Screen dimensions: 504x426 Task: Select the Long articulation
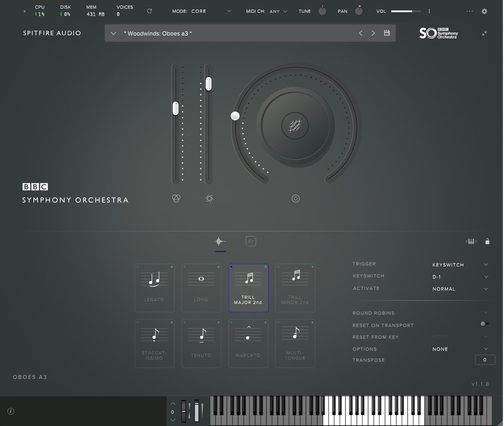coord(201,288)
